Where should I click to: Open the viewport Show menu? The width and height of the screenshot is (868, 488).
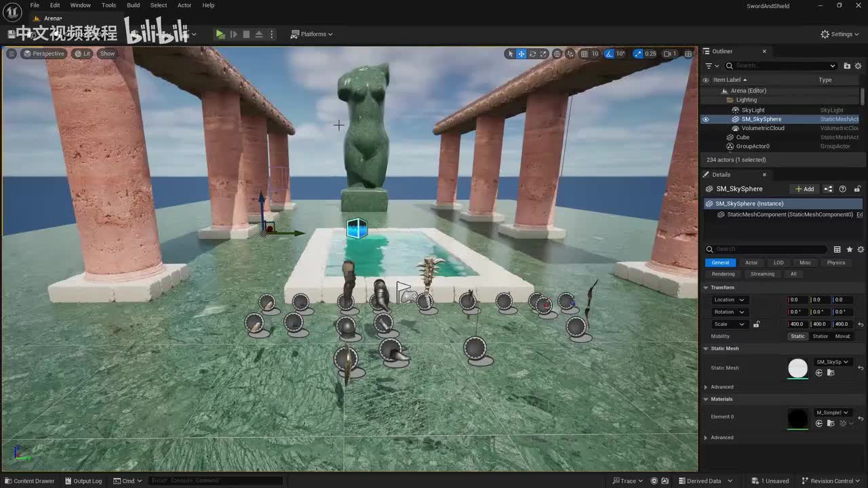pyautogui.click(x=107, y=54)
